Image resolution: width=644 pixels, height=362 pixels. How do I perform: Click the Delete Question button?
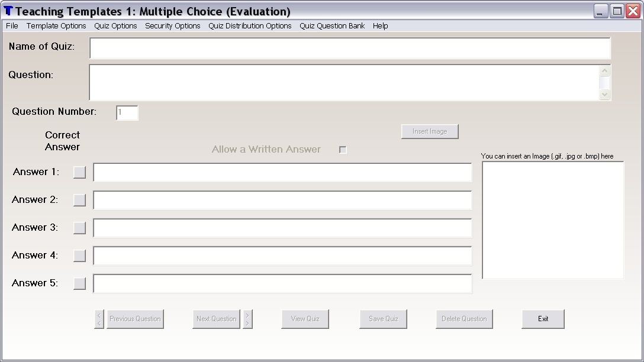coord(464,319)
